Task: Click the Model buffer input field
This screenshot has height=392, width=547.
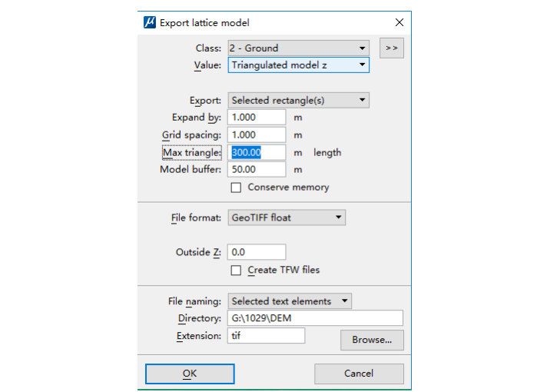Action: point(257,170)
